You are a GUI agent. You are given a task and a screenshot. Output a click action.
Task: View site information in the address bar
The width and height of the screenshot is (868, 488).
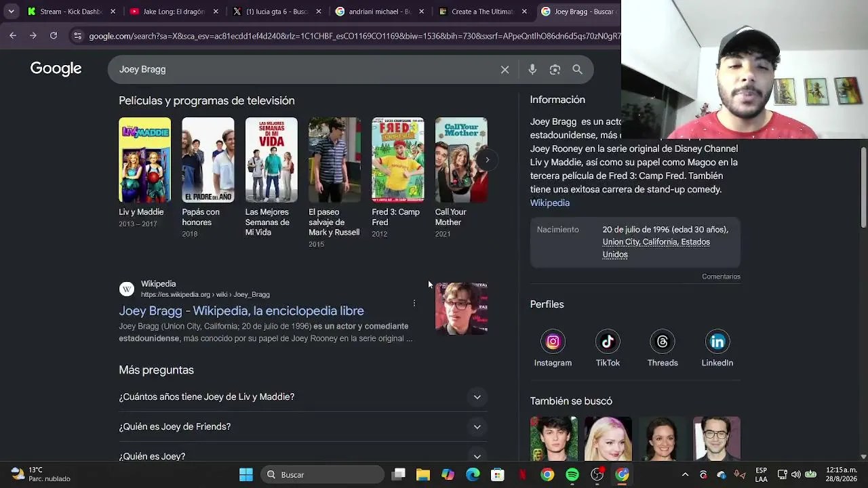[x=77, y=35]
